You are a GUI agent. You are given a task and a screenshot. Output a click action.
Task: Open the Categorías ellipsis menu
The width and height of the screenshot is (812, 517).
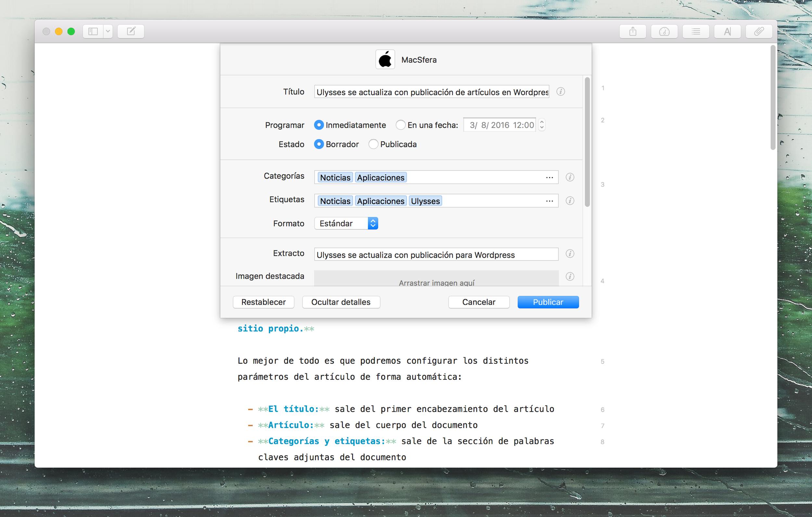point(549,178)
